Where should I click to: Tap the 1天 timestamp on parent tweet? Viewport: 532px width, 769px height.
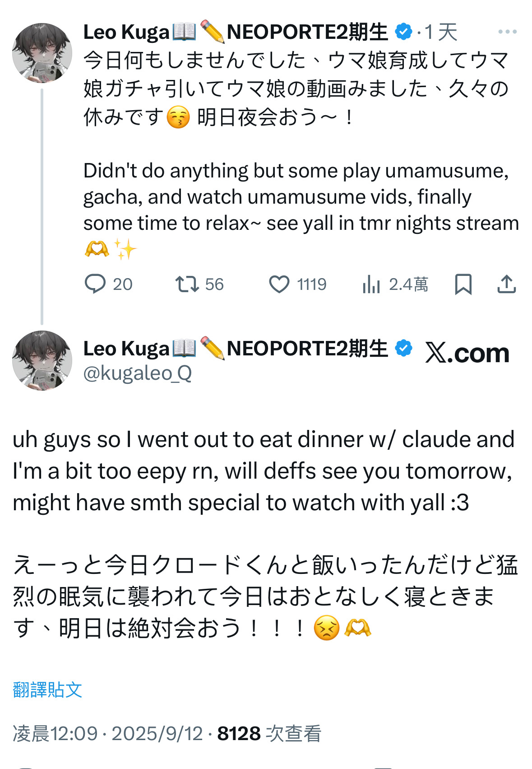441,32
